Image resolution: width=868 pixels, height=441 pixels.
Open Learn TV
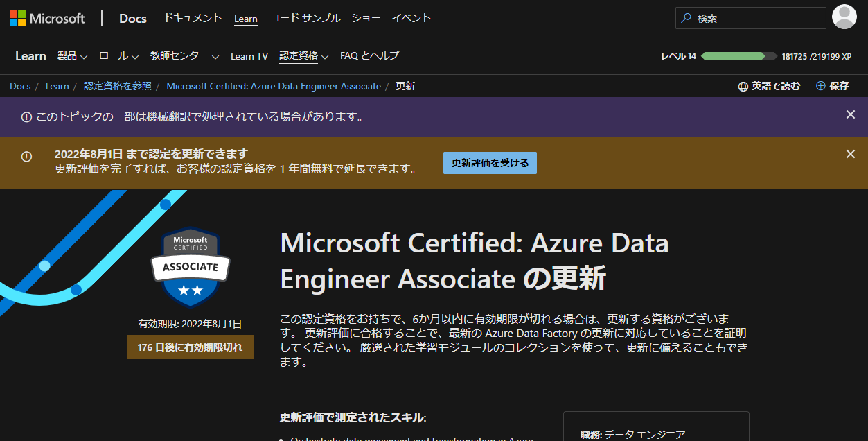249,56
